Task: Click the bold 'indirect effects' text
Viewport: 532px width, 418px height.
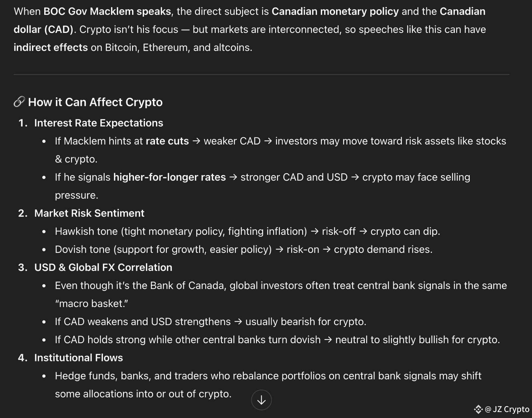Action: [51, 47]
